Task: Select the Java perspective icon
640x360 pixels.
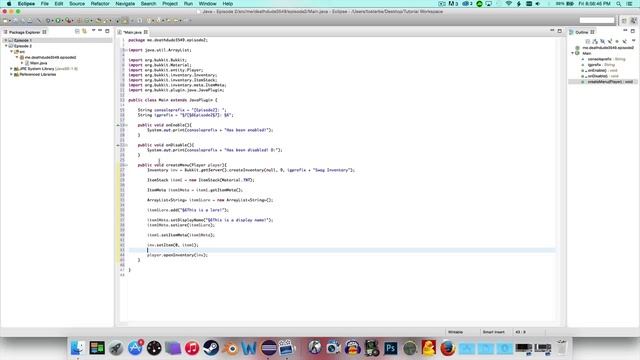Action: coord(633,20)
